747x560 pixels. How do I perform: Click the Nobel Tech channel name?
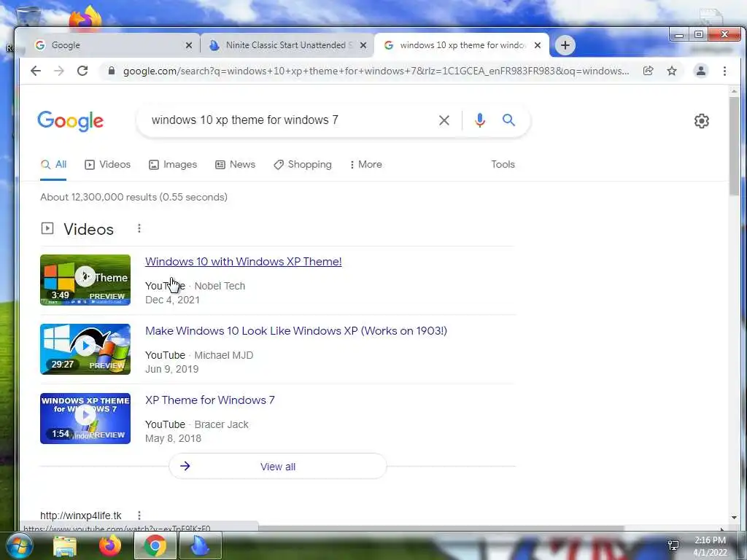point(220,286)
